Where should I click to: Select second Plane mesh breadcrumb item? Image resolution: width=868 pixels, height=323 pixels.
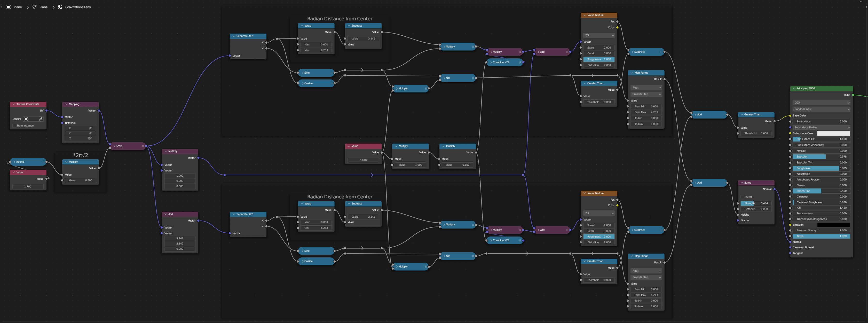(x=43, y=7)
